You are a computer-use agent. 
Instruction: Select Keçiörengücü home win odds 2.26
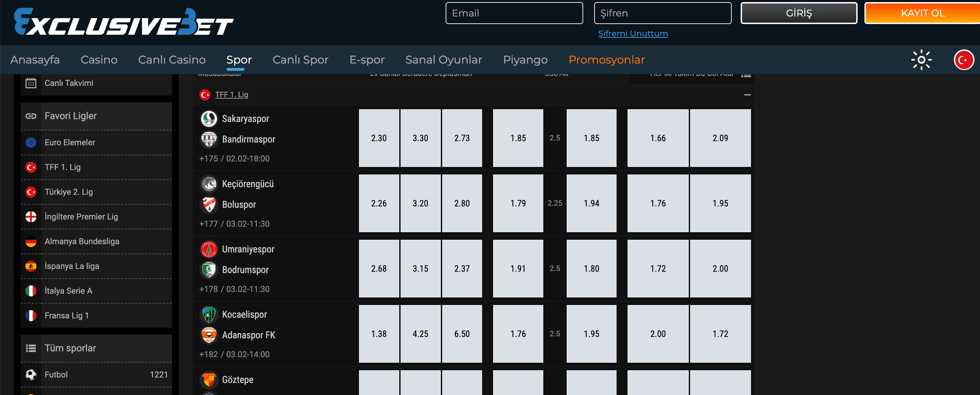pos(379,203)
